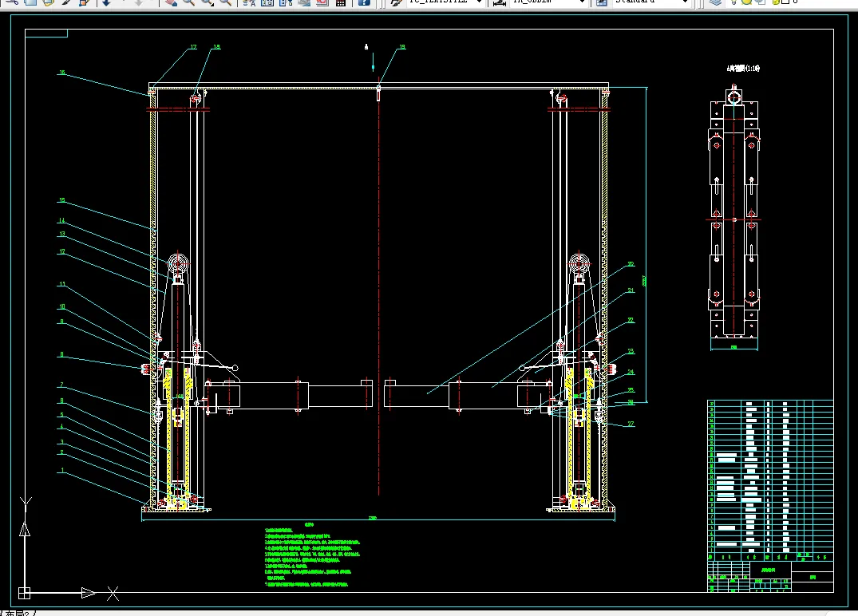Select callout number 16 left of the crossbeam
Viewport: 858px width, 616px height.
click(x=61, y=73)
